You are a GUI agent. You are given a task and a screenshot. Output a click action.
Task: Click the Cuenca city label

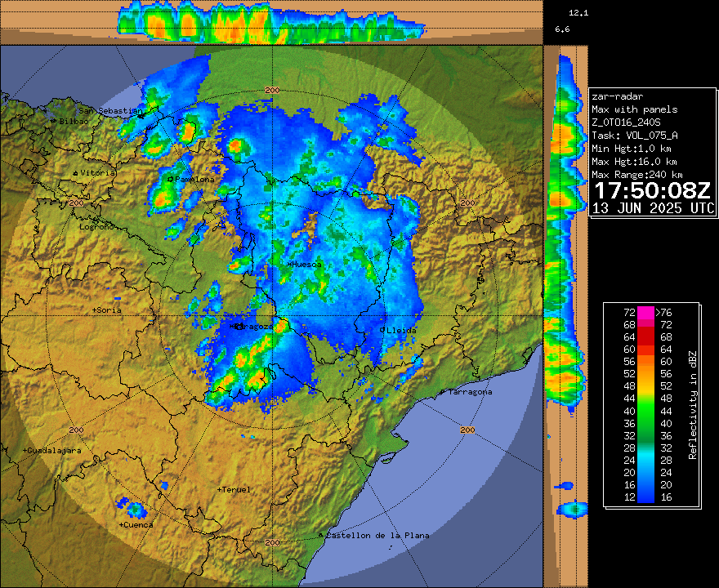tap(138, 525)
